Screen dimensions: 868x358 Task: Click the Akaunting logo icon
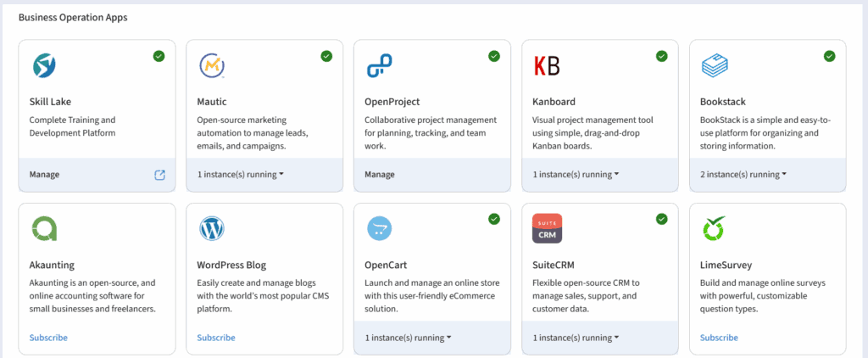43,229
